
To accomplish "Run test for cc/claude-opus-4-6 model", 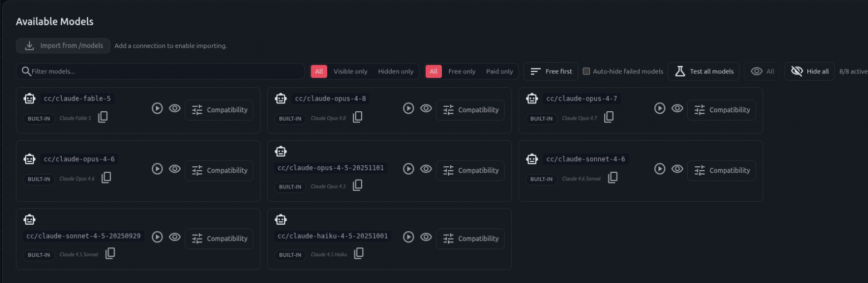I will point(157,169).
